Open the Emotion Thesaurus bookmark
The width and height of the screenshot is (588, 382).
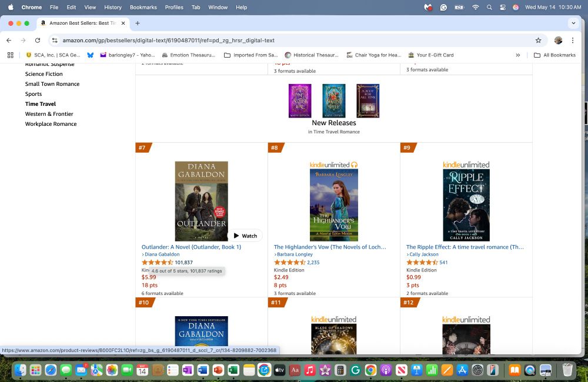[x=188, y=55]
